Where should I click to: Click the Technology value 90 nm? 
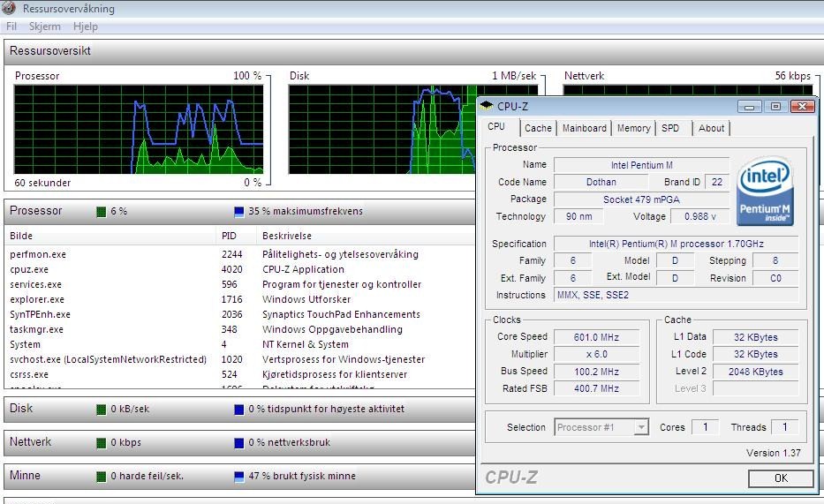578,216
